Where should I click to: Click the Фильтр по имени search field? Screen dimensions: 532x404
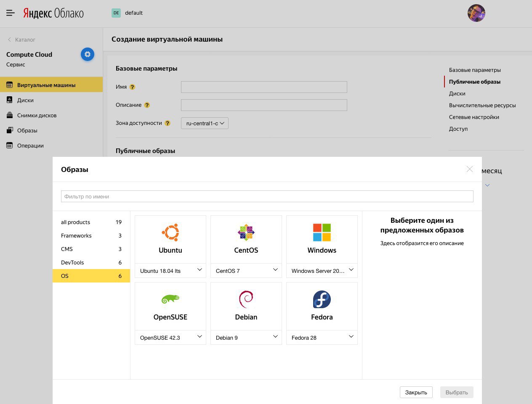267,196
